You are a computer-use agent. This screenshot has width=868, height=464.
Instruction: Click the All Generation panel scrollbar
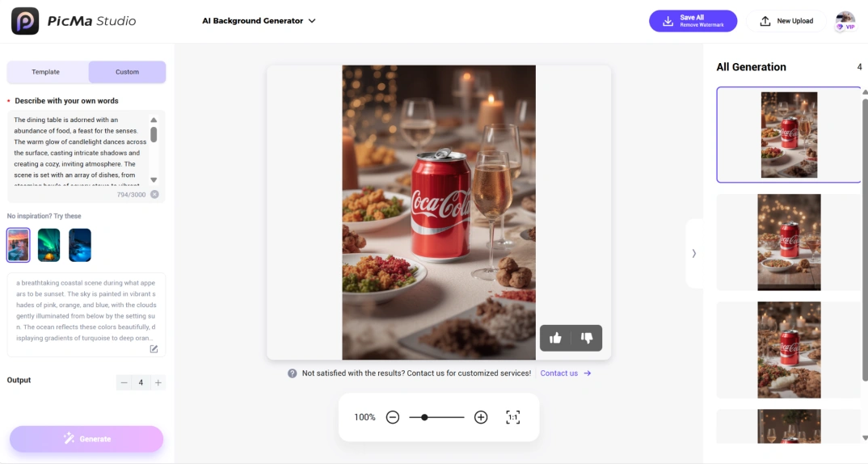865,240
